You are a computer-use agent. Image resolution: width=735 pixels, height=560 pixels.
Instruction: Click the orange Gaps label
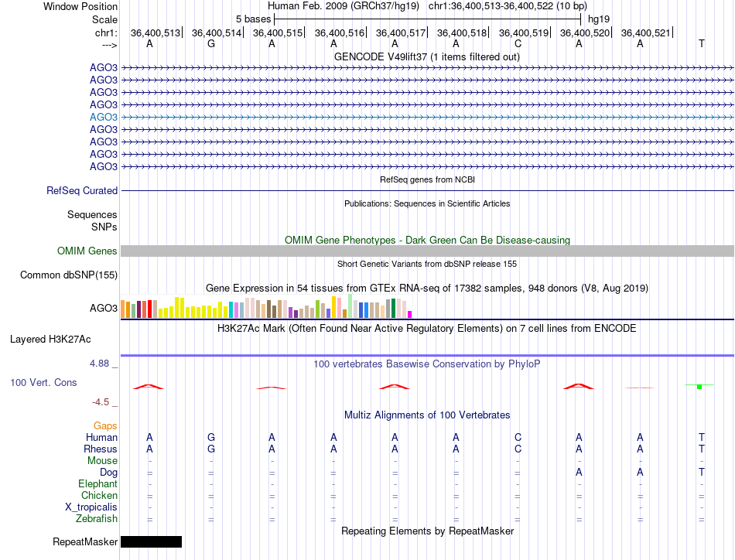pos(105,425)
